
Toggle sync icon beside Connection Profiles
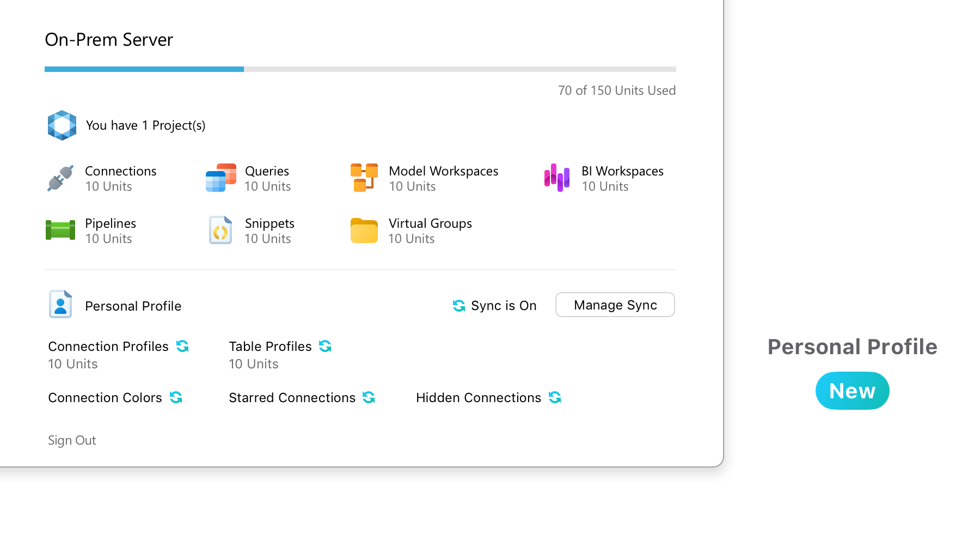[182, 346]
